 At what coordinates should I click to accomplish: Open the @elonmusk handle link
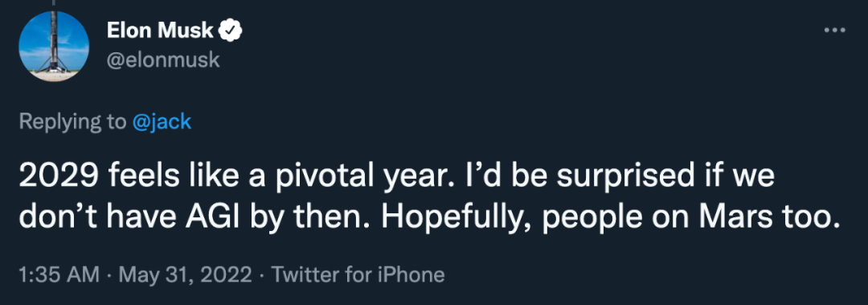[x=163, y=60]
